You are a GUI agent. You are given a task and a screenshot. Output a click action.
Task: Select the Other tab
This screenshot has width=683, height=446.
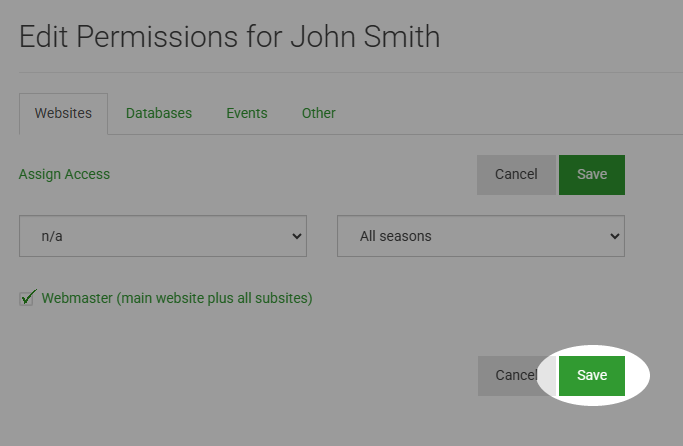(x=318, y=113)
